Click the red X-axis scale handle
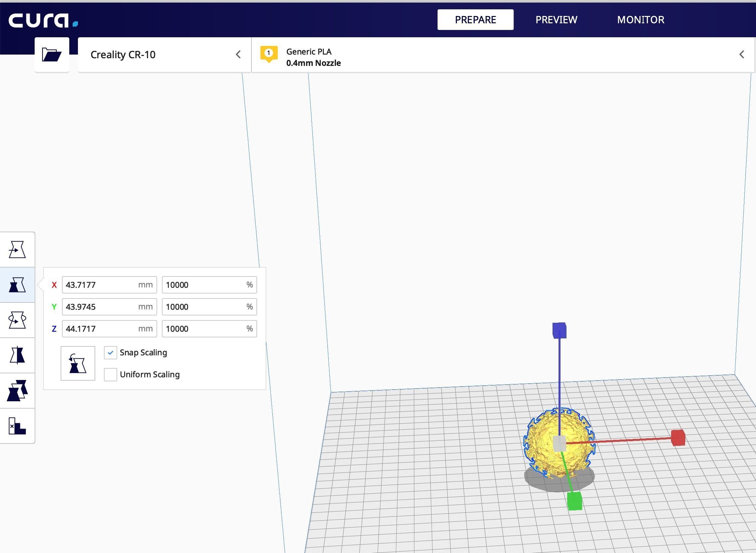This screenshot has width=756, height=553. (678, 438)
